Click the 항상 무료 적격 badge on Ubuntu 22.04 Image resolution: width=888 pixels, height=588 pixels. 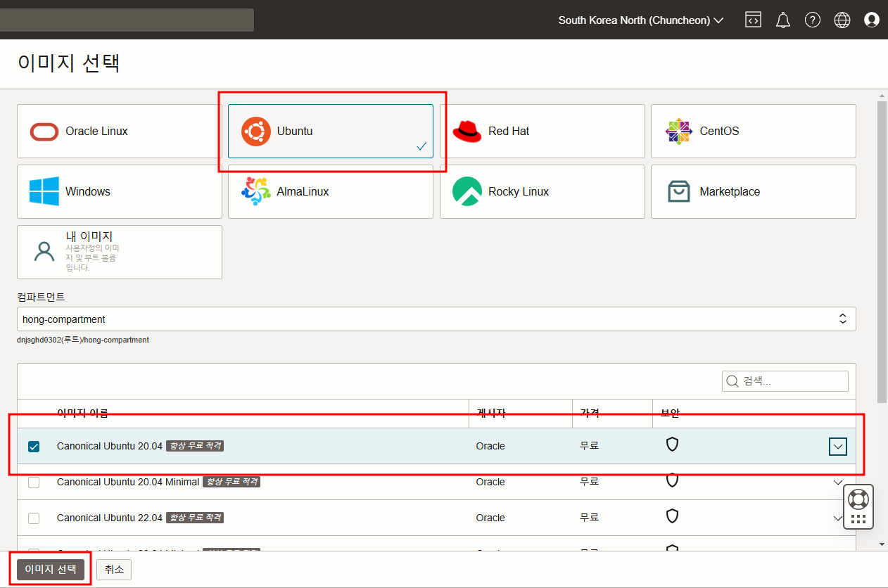(195, 518)
